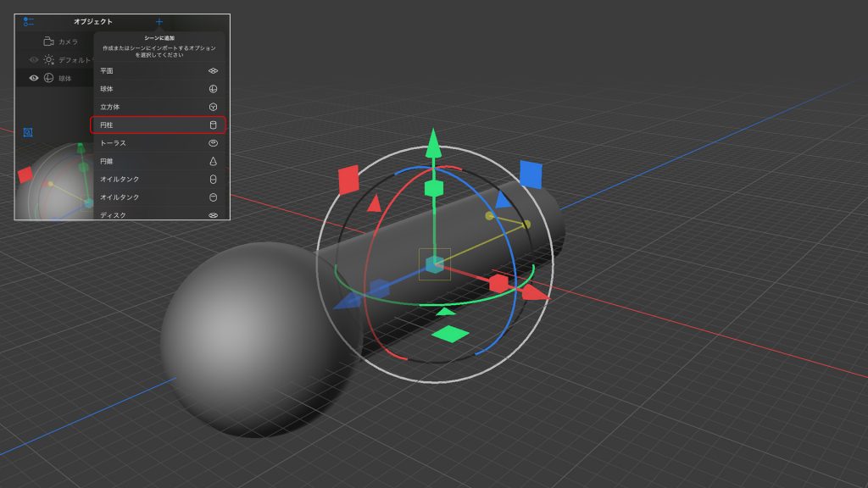Add a トーラス to the scene
Viewport: 868px width, 488px height.
pyautogui.click(x=159, y=142)
